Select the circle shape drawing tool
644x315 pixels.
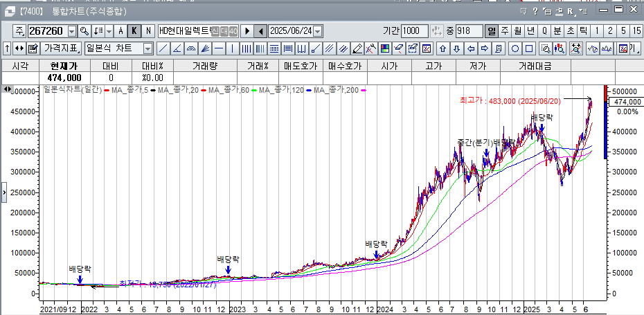coord(515,48)
